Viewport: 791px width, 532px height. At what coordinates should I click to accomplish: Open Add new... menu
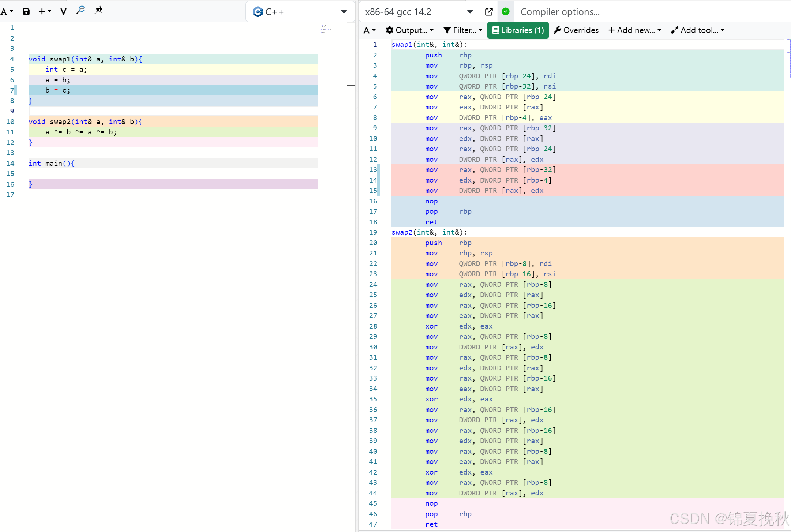point(635,30)
